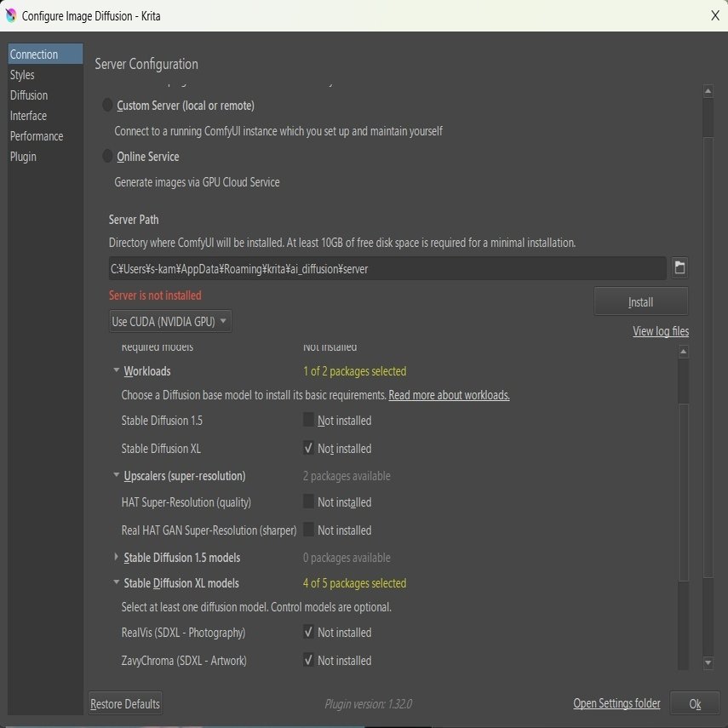Select the Online Service radio button
Screen dimensions: 728x728
coord(107,156)
